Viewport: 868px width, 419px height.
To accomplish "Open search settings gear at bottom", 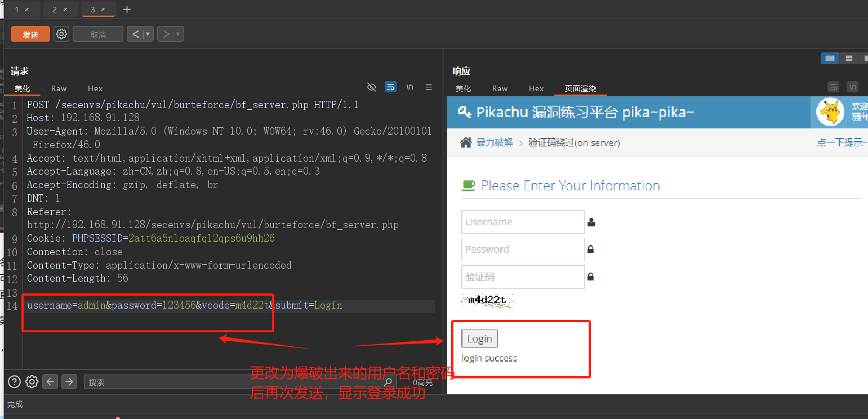I will (x=32, y=382).
